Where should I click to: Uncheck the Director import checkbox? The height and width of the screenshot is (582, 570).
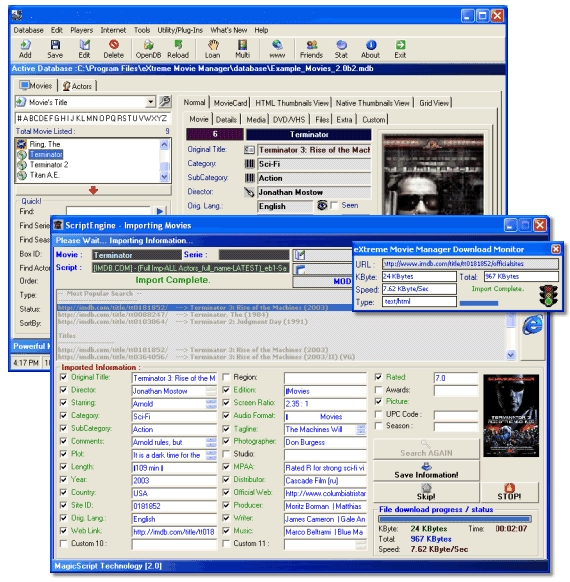point(63,390)
